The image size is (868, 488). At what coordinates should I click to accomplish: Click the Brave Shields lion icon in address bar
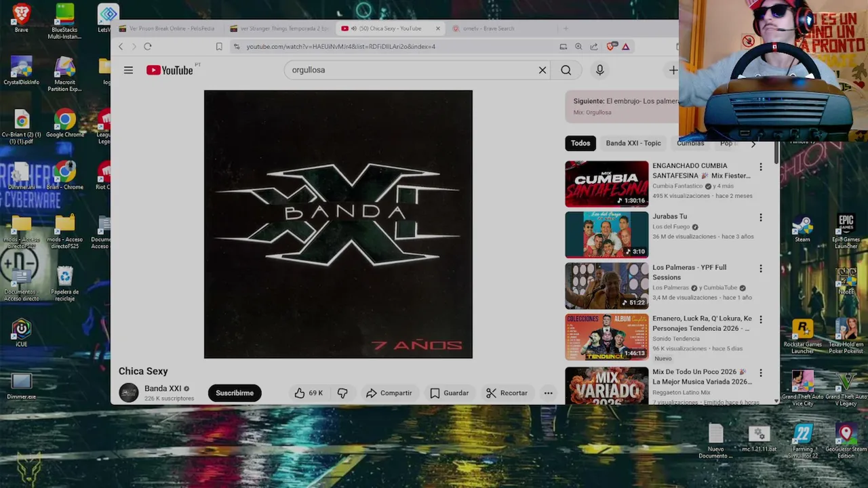(x=611, y=47)
